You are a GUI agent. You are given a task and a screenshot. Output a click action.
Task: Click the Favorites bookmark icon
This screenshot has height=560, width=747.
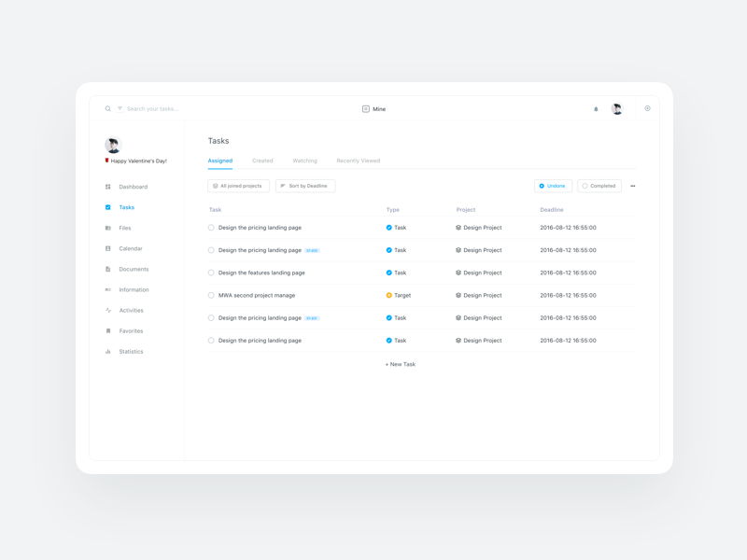coord(108,330)
